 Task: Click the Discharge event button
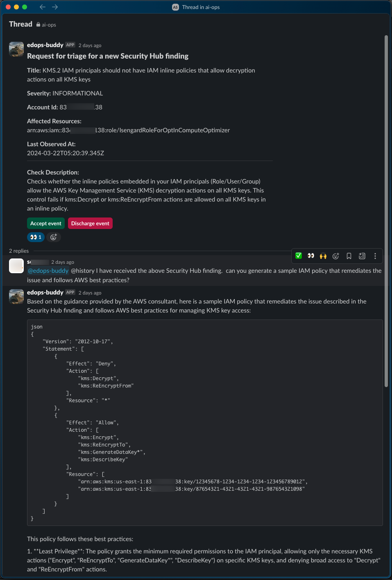[90, 223]
